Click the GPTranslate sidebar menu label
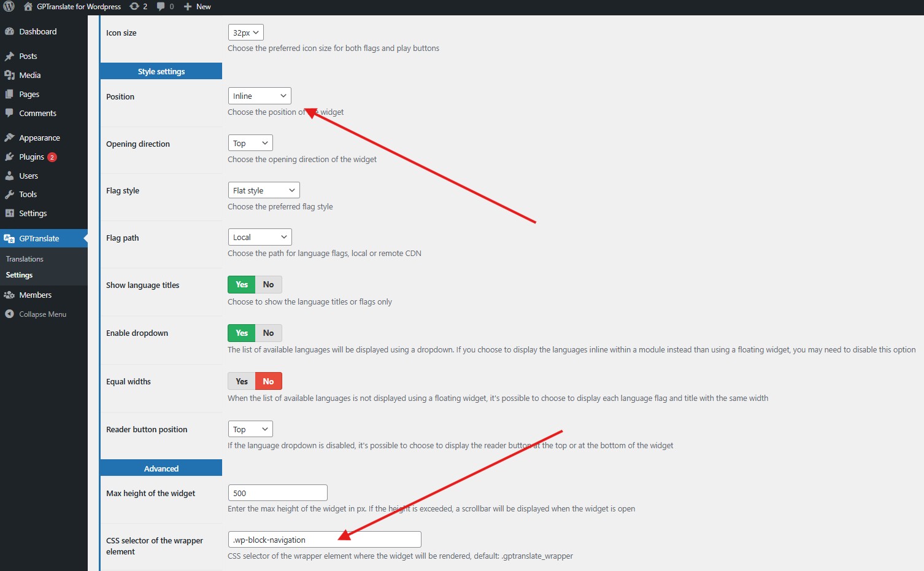The image size is (924, 571). click(x=39, y=238)
